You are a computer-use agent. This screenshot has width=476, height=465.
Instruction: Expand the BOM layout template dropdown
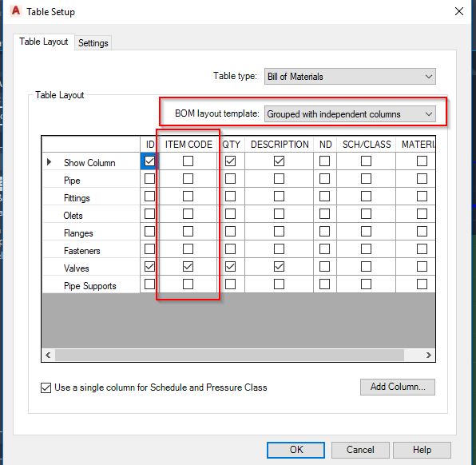click(x=350, y=114)
